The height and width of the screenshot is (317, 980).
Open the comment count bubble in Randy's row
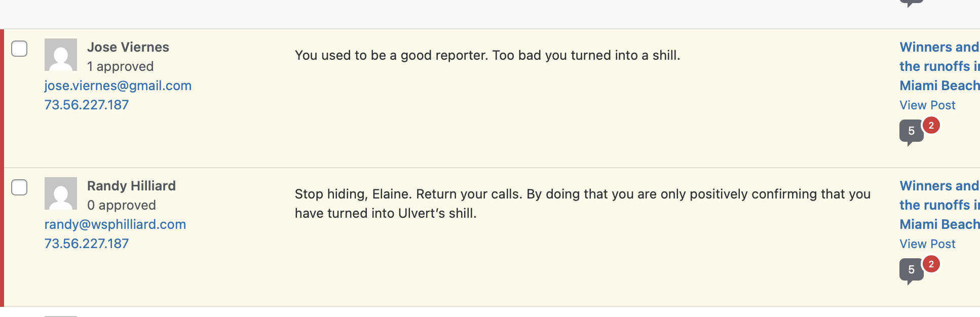point(911,270)
